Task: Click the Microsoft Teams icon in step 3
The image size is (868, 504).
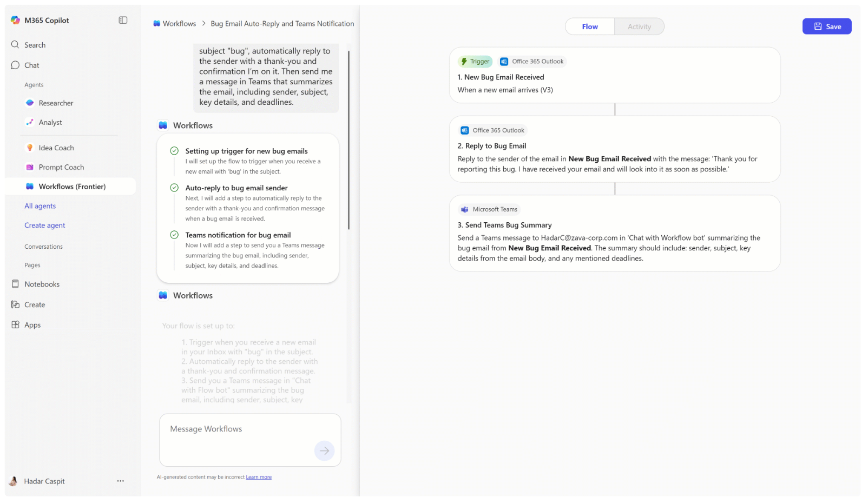Action: (464, 210)
